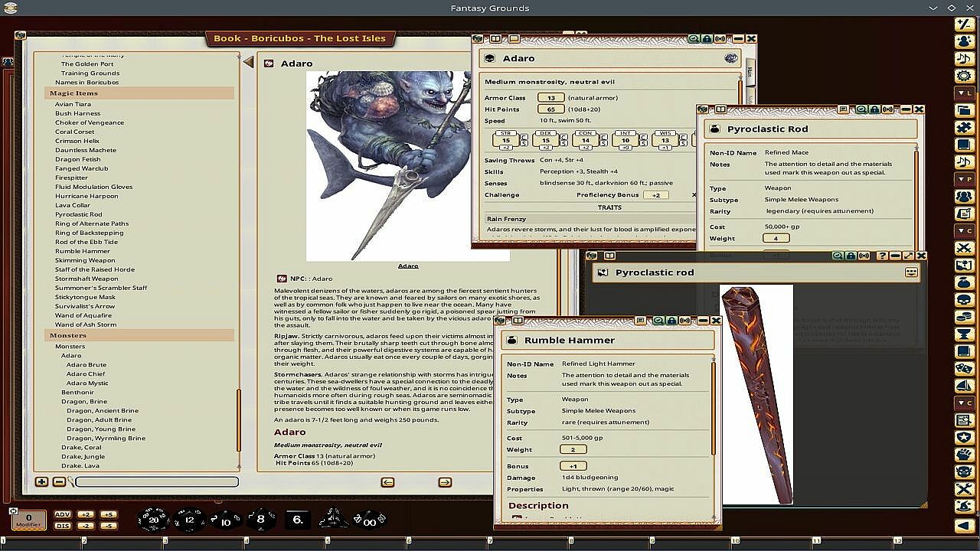
Task: Open the puzzle piece modules icon in sidebar
Action: (x=964, y=127)
